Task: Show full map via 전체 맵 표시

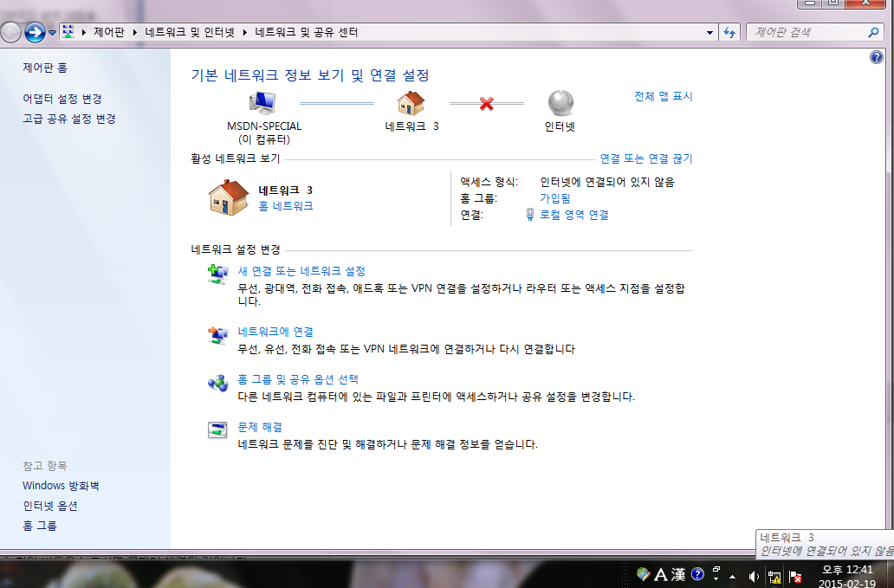Action: click(x=663, y=96)
